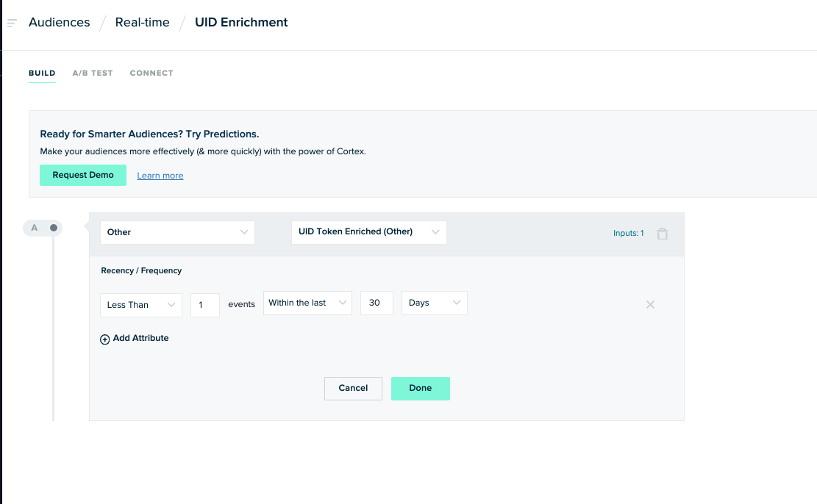
Task: Open the Other category dropdown
Action: 177,232
